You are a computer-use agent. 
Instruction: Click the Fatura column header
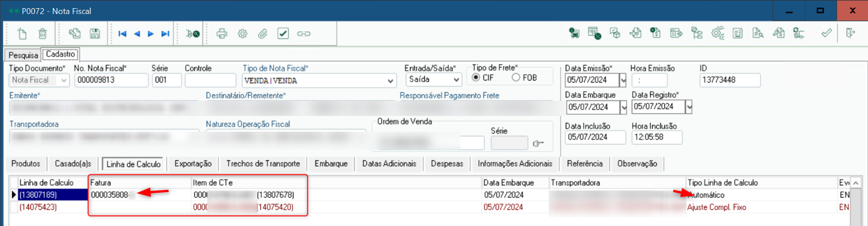click(139, 183)
